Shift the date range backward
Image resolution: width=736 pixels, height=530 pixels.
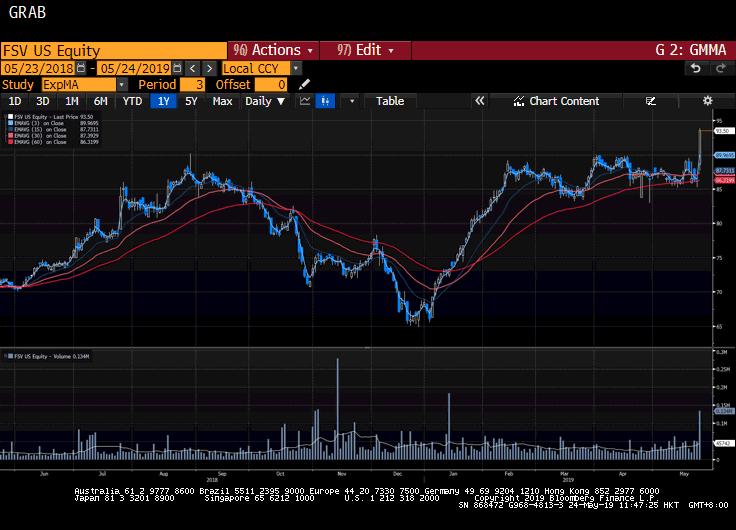point(192,69)
